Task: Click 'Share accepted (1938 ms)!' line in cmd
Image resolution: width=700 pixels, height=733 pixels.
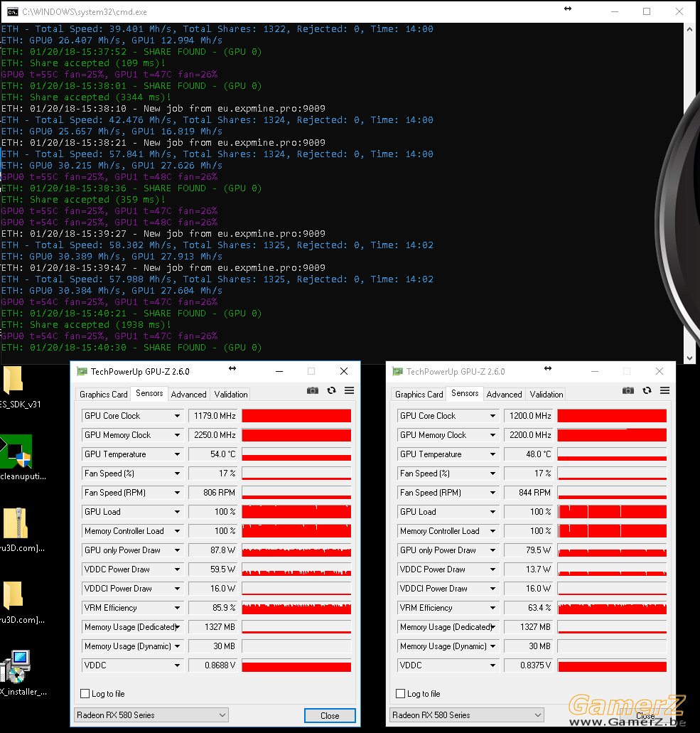Action: coord(86,324)
